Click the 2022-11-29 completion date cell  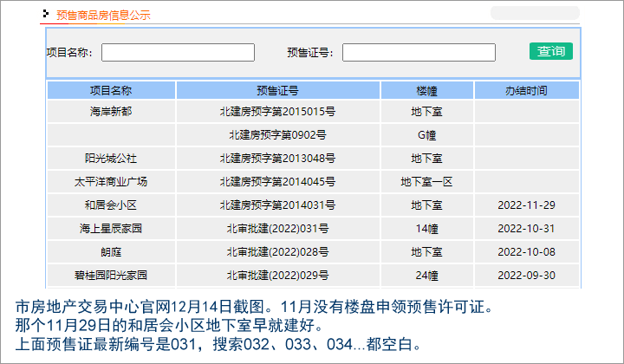pos(526,205)
